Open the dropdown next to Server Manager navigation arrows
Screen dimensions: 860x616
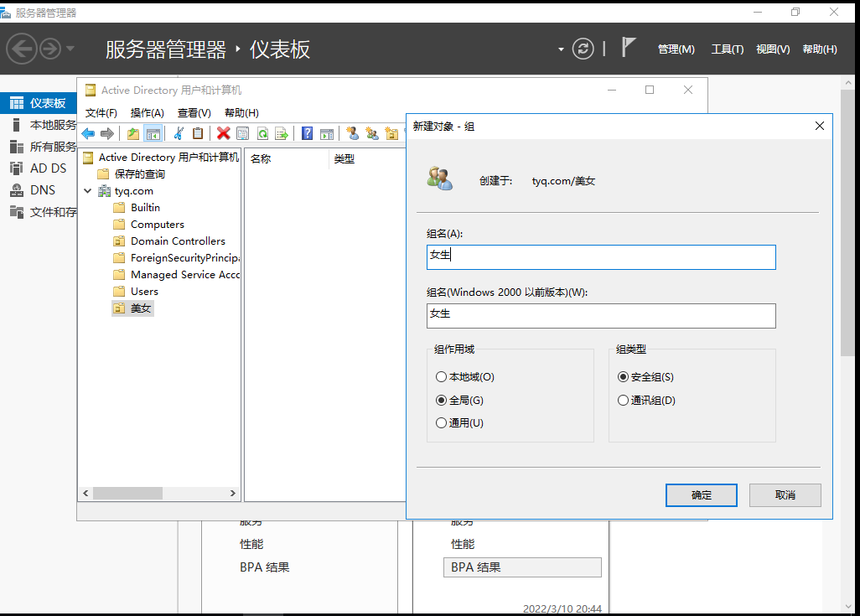(70, 49)
